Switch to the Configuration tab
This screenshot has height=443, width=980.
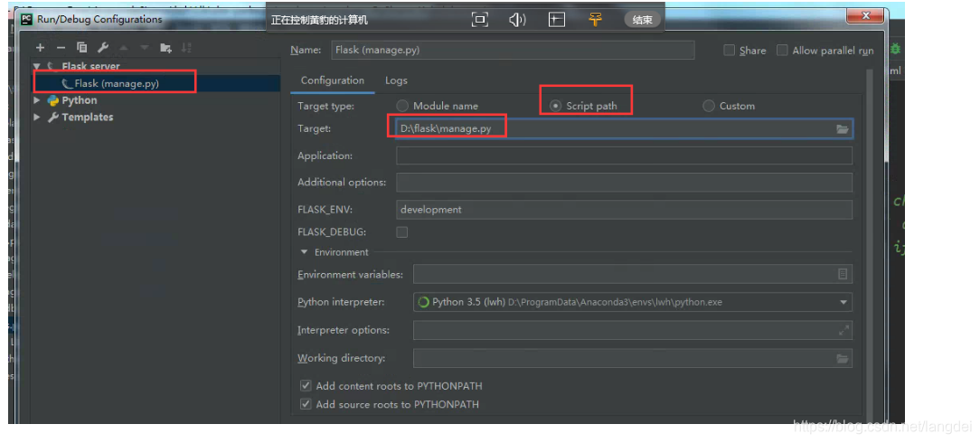(x=333, y=80)
